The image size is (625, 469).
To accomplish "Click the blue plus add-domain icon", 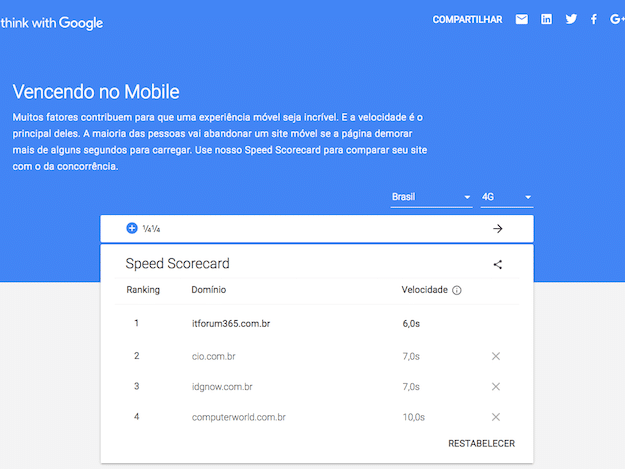I will [x=132, y=228].
